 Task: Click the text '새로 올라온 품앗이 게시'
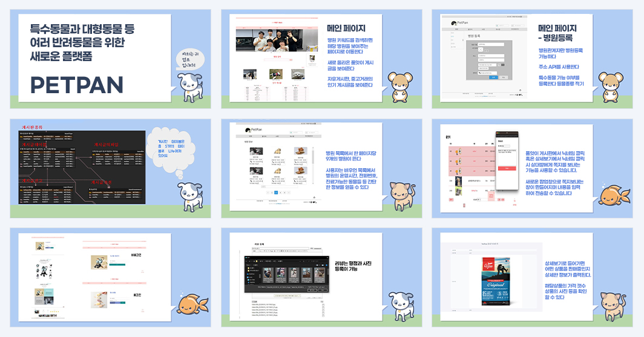point(351,63)
